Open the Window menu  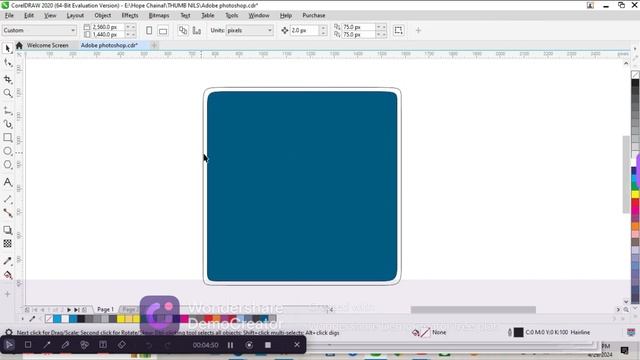[259, 16]
